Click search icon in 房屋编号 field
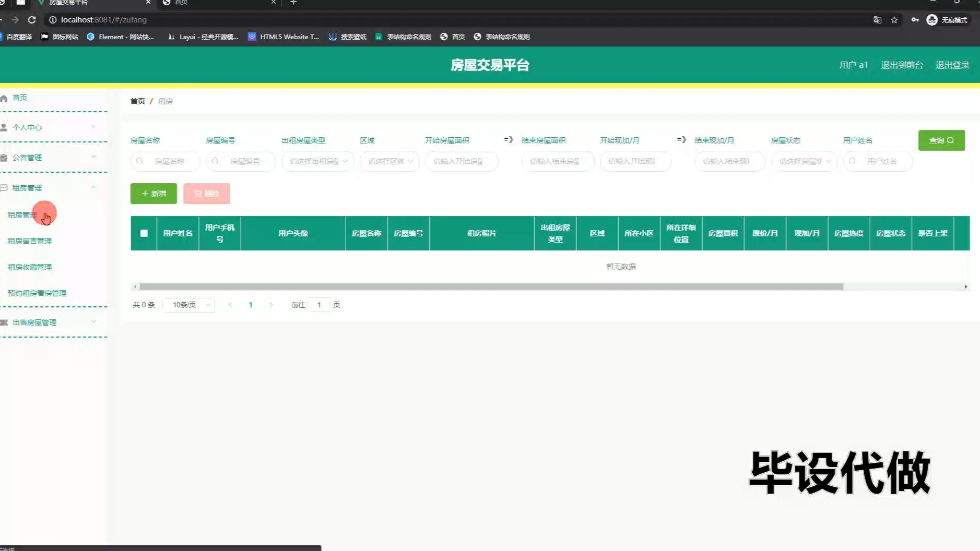This screenshot has height=551, width=980. click(215, 161)
